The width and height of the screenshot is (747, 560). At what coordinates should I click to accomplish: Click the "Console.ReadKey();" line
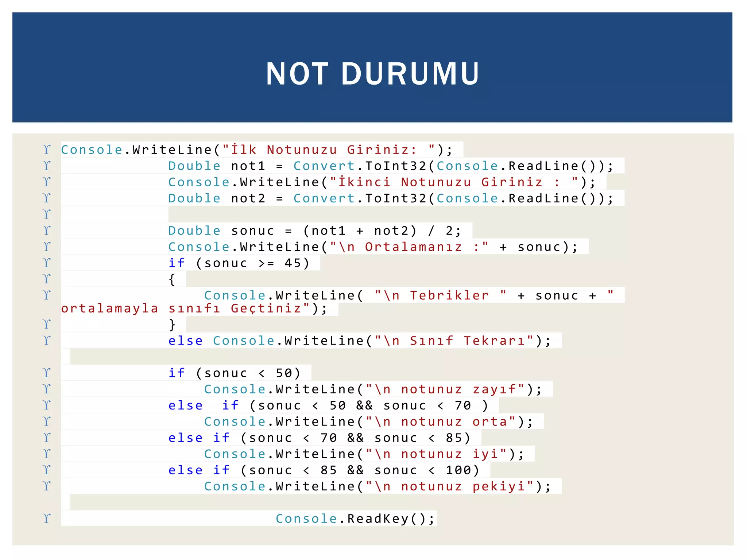[x=356, y=518]
